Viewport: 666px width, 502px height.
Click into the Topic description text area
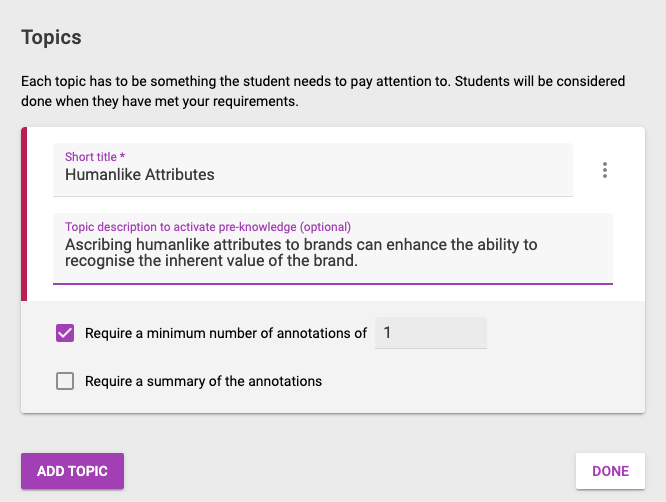(x=333, y=248)
